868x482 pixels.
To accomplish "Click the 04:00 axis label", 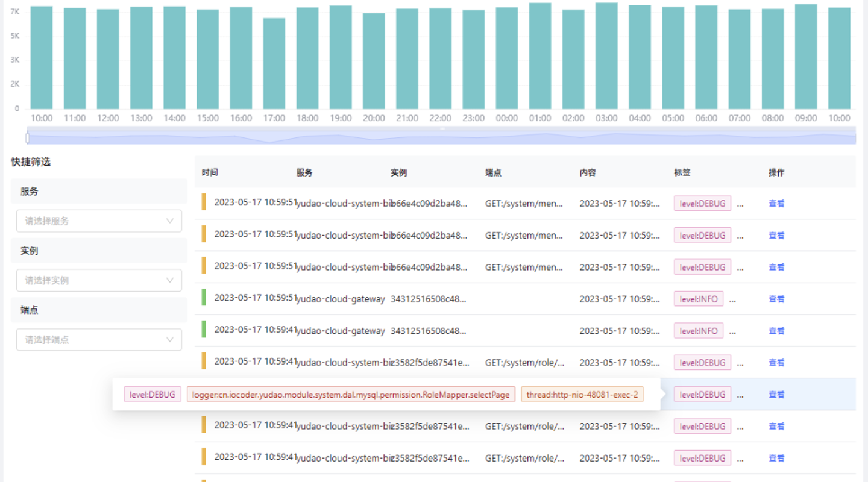I will coord(640,118).
